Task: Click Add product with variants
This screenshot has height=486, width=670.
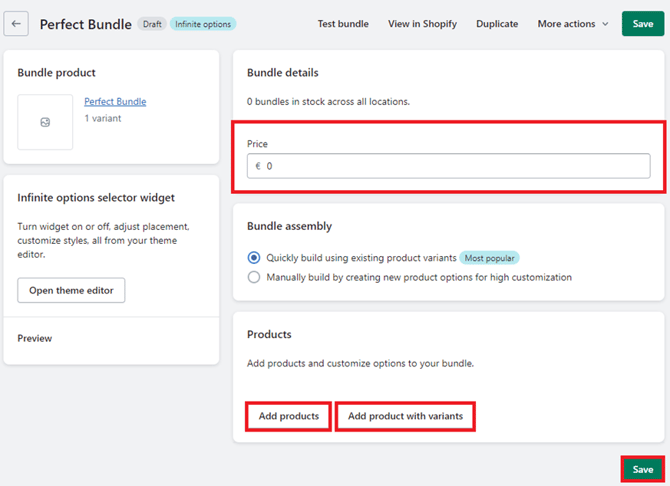Action: [x=405, y=416]
